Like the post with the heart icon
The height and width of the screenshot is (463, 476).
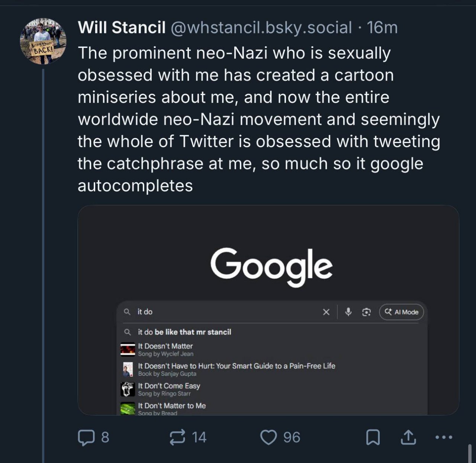tap(268, 437)
